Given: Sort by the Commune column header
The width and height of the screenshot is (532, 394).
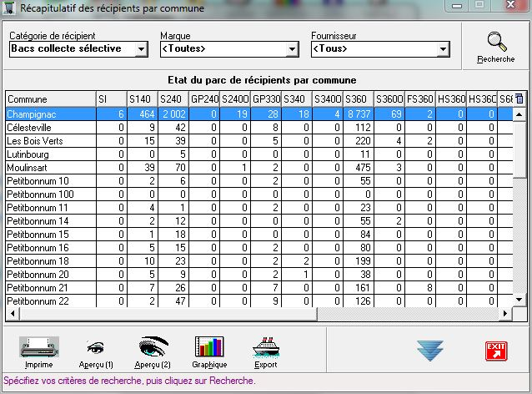Looking at the screenshot, I should point(48,99).
